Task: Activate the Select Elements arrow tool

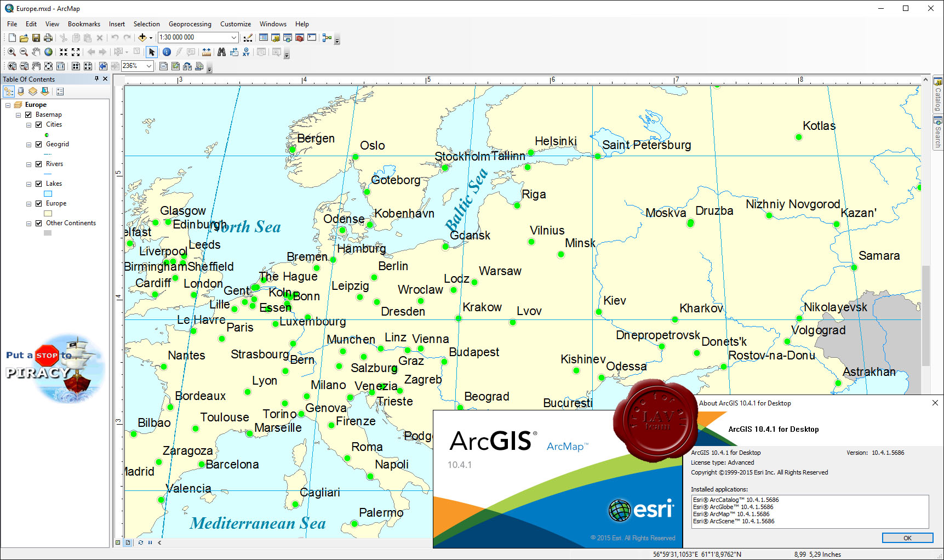Action: 152,52
